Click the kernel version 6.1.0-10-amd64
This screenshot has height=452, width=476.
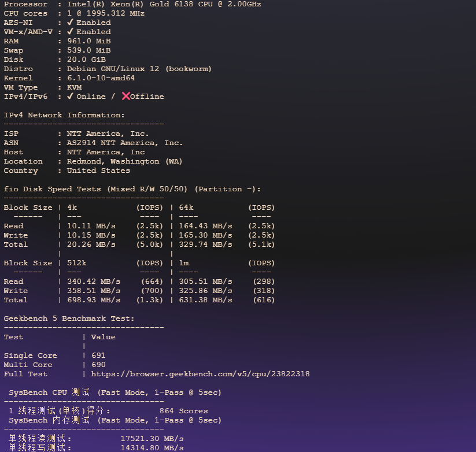tap(101, 78)
